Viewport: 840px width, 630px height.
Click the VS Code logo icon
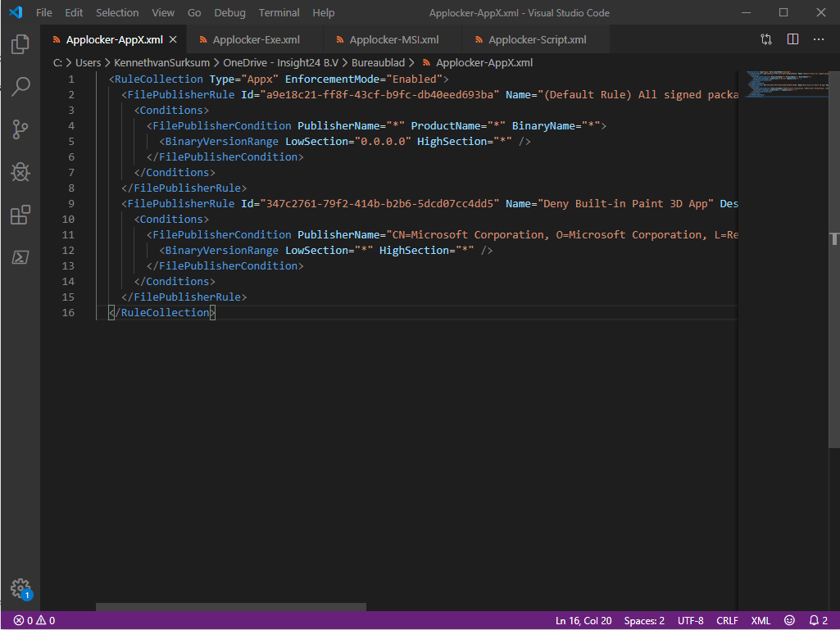[16, 12]
